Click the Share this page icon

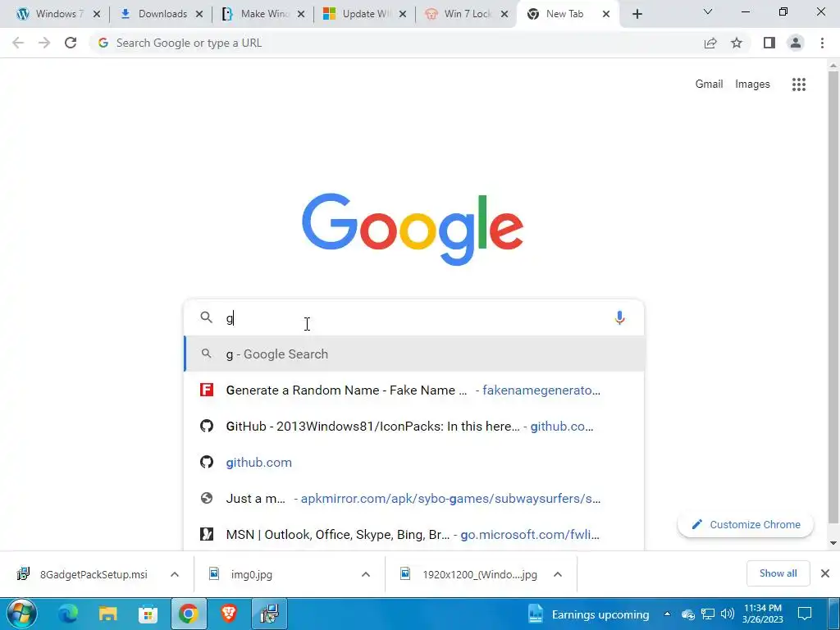[710, 43]
